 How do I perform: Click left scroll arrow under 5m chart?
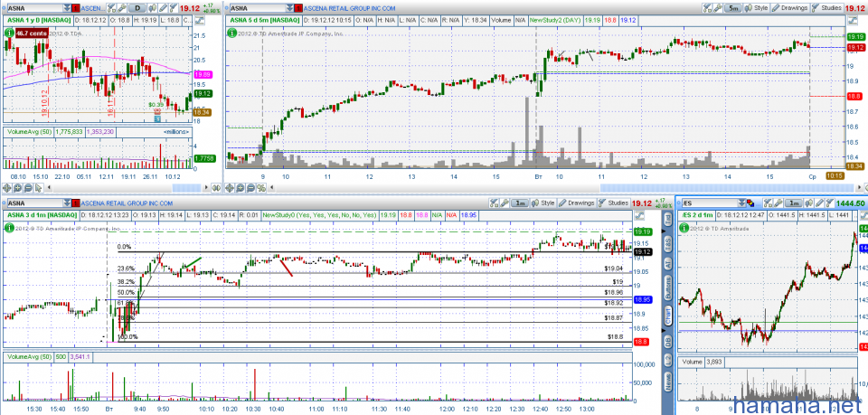pos(271,188)
